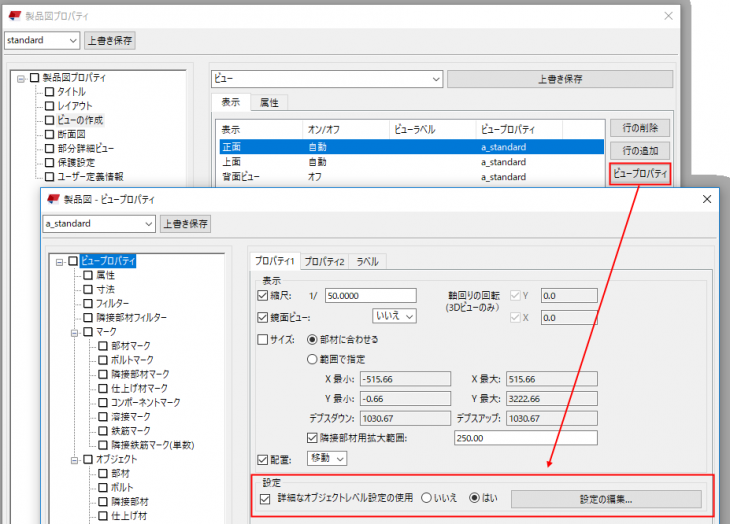Click the 行の追加 button
Image resolution: width=730 pixels, height=524 pixels.
(x=640, y=150)
